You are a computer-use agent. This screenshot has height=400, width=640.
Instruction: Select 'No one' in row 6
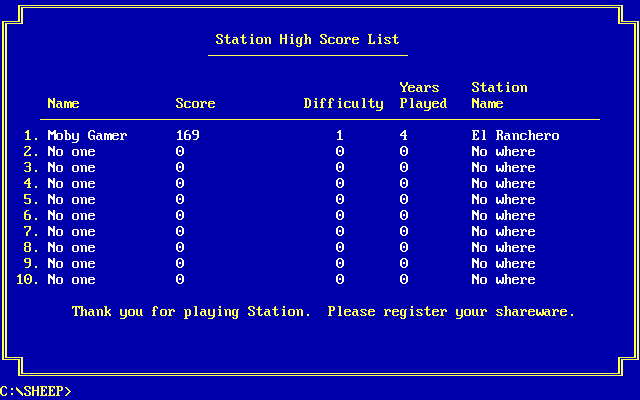pos(71,215)
